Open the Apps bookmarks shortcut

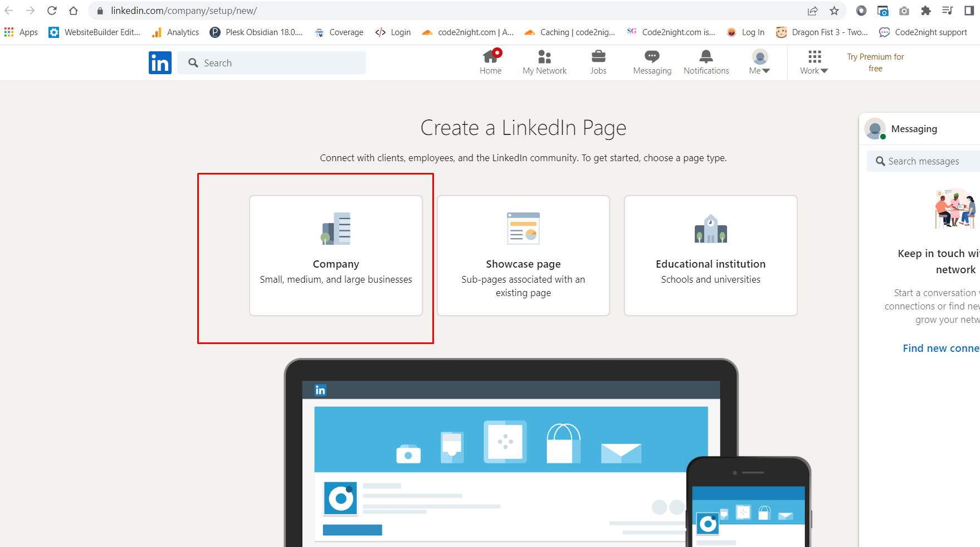pos(21,32)
